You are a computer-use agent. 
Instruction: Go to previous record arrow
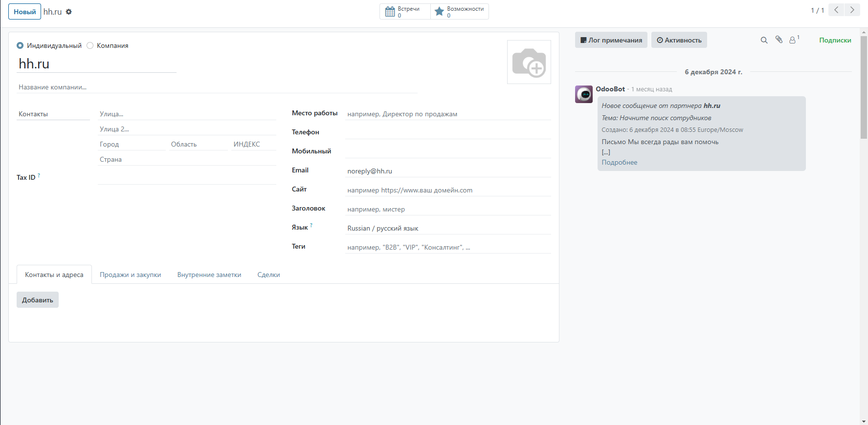[x=836, y=10]
